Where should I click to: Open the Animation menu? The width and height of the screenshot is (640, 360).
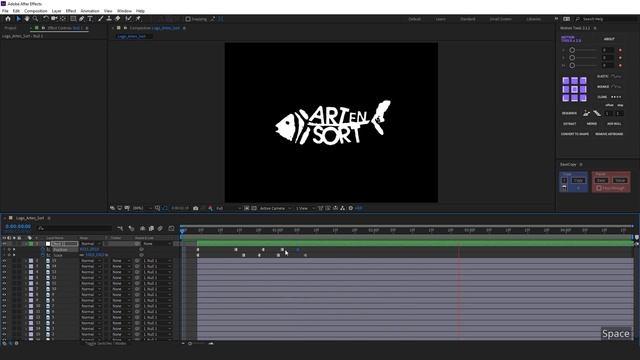90,11
